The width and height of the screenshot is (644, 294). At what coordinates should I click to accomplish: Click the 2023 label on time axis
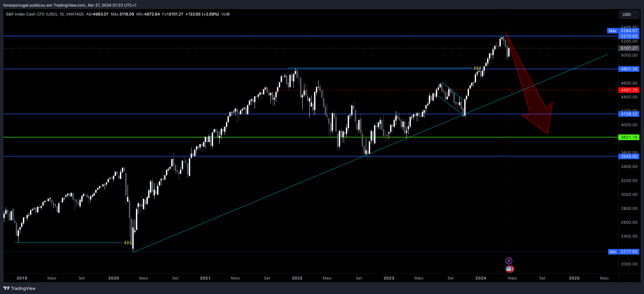click(389, 278)
